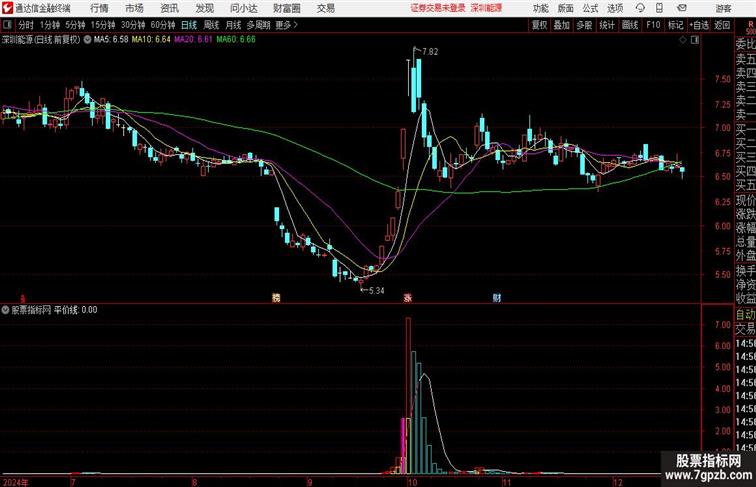This screenshot has height=487, width=756.
Task: Click the 证券交易未登录 login link
Action: pyautogui.click(x=438, y=8)
